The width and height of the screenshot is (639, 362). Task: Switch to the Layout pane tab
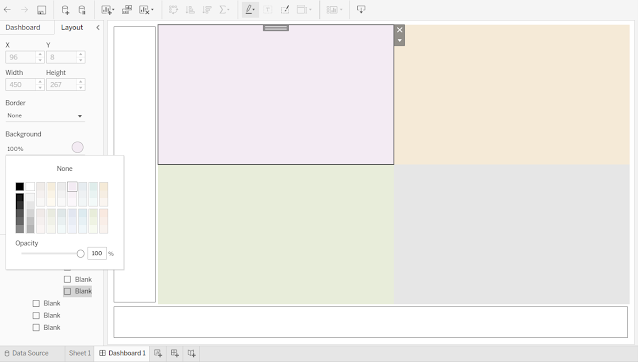point(72,27)
